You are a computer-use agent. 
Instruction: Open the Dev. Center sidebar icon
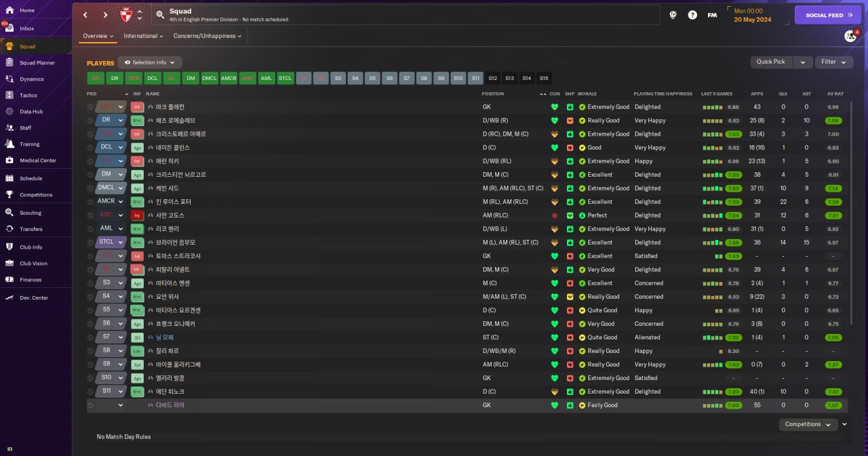[9, 297]
